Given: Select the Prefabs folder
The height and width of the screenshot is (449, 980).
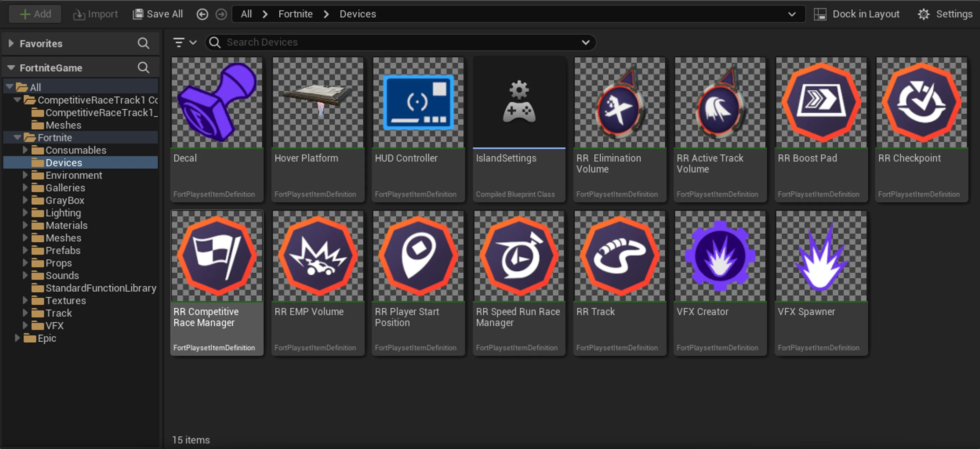Looking at the screenshot, I should [56, 250].
